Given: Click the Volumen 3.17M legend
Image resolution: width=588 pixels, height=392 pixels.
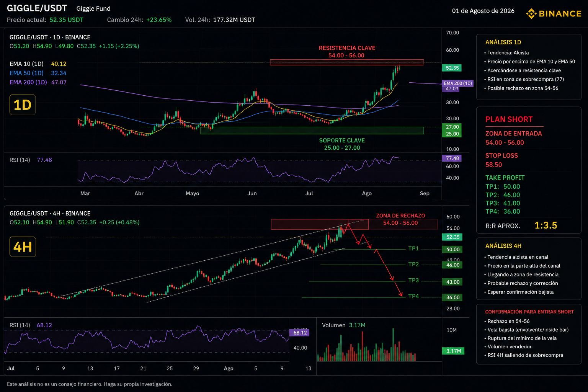Looking at the screenshot, I should [x=344, y=325].
